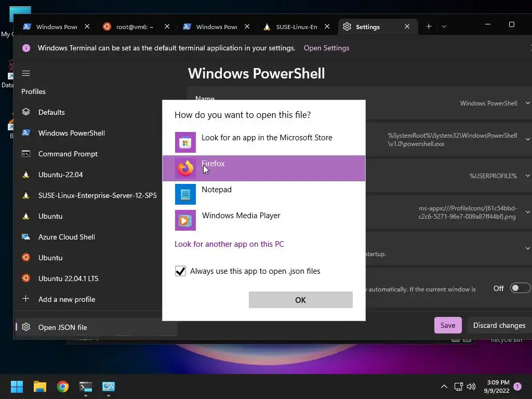Click the Command Prompt profile icon

(x=26, y=154)
